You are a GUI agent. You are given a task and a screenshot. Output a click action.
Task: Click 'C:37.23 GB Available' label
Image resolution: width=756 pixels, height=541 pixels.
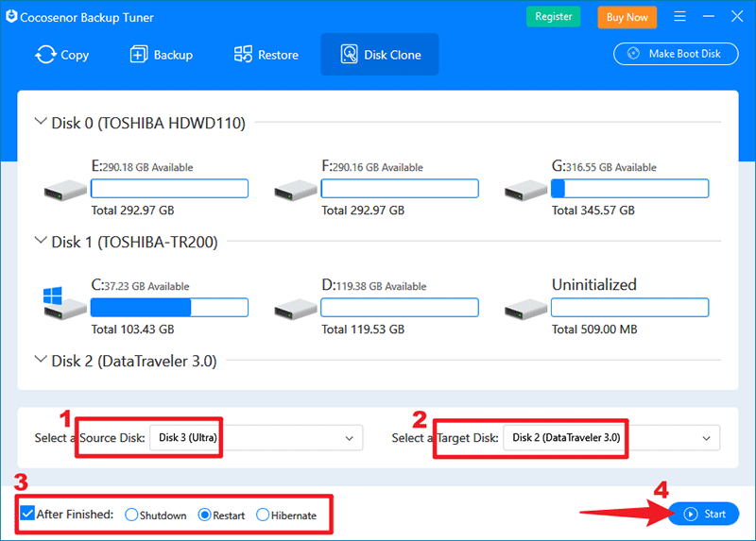pyautogui.click(x=140, y=286)
